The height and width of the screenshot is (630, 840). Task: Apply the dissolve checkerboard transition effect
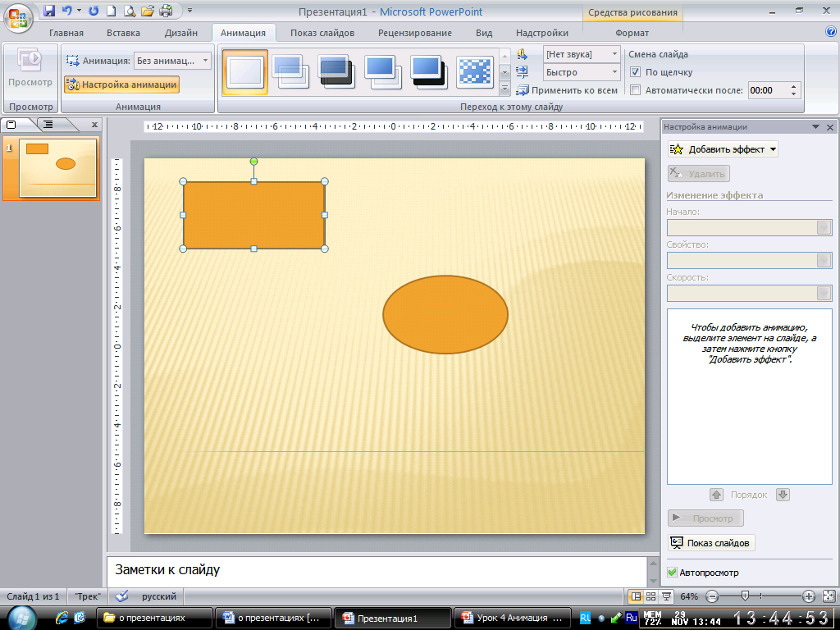[475, 72]
